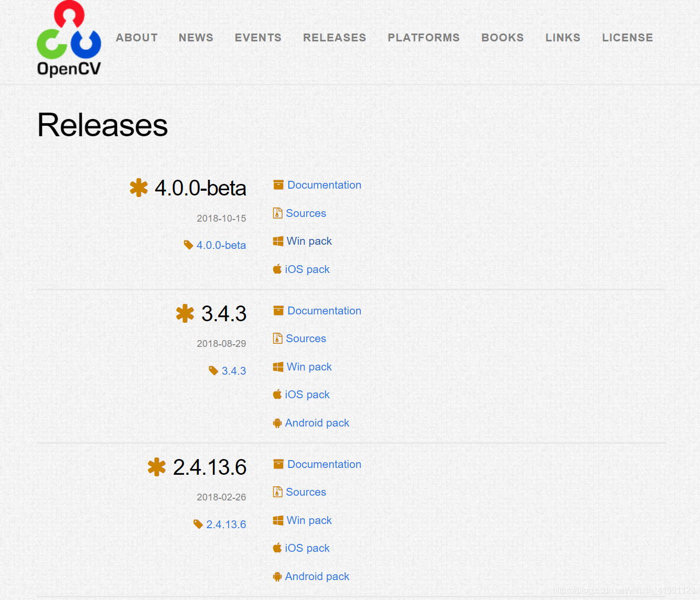Open the PLATFORMS nav item
The image size is (700, 600).
424,38
